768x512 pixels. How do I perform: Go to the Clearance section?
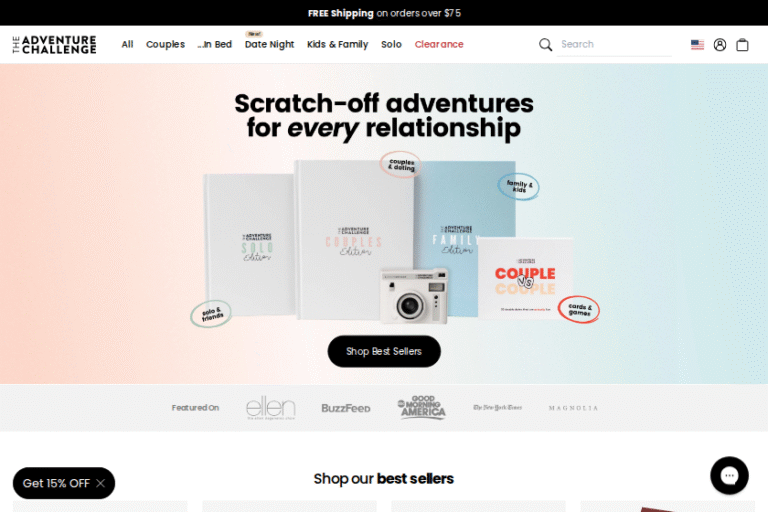coord(439,44)
